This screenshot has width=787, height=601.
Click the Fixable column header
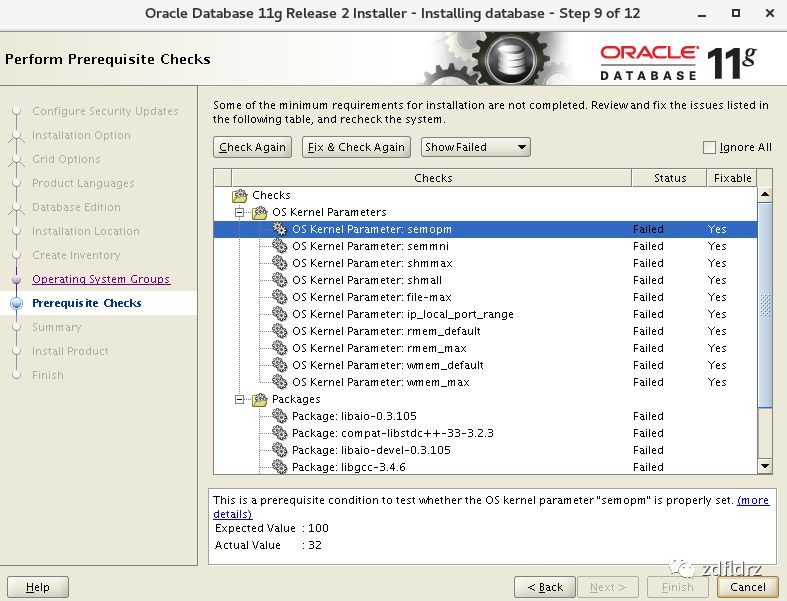[732, 178]
